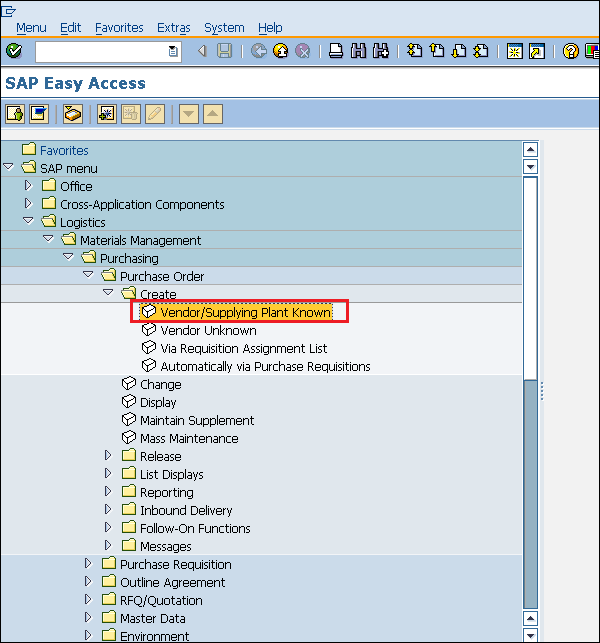600x643 pixels.
Task: Click the Last Page icon
Action: pos(481,51)
